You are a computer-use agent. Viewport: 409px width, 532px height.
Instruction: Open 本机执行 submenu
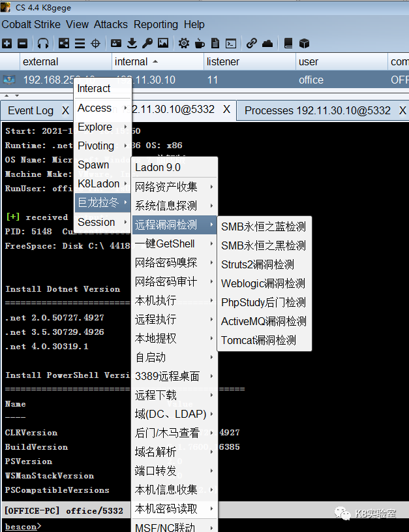click(x=174, y=300)
